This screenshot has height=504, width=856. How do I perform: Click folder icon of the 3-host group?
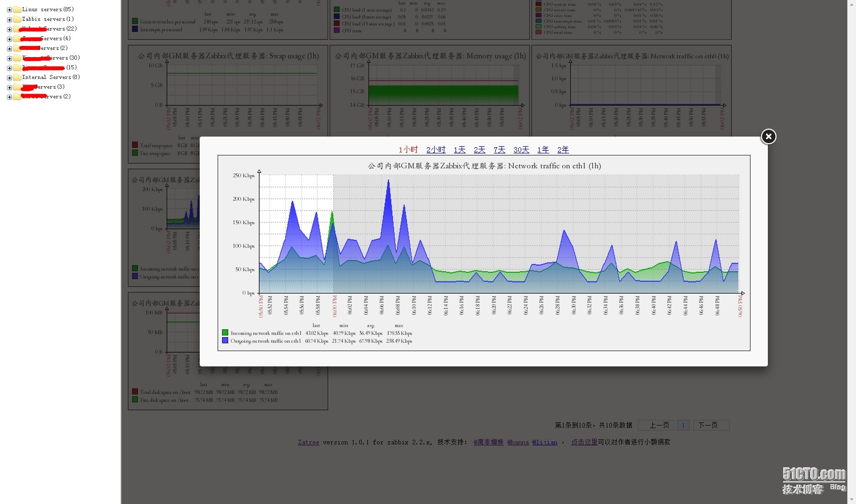click(17, 87)
